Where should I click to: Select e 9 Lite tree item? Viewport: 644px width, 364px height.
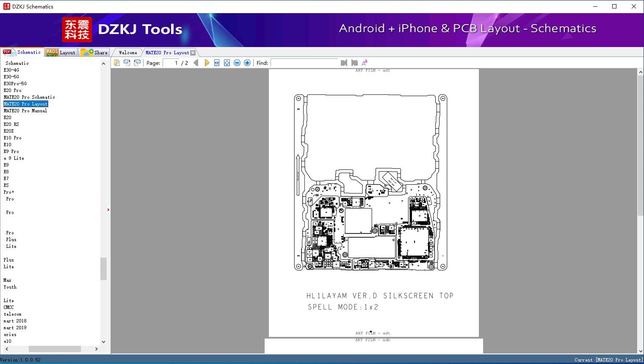(x=14, y=158)
